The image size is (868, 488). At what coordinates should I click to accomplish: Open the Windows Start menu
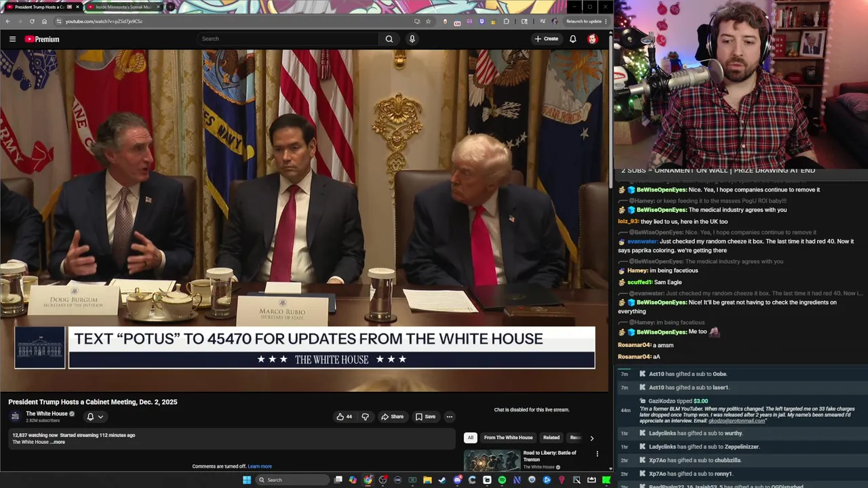(247, 480)
